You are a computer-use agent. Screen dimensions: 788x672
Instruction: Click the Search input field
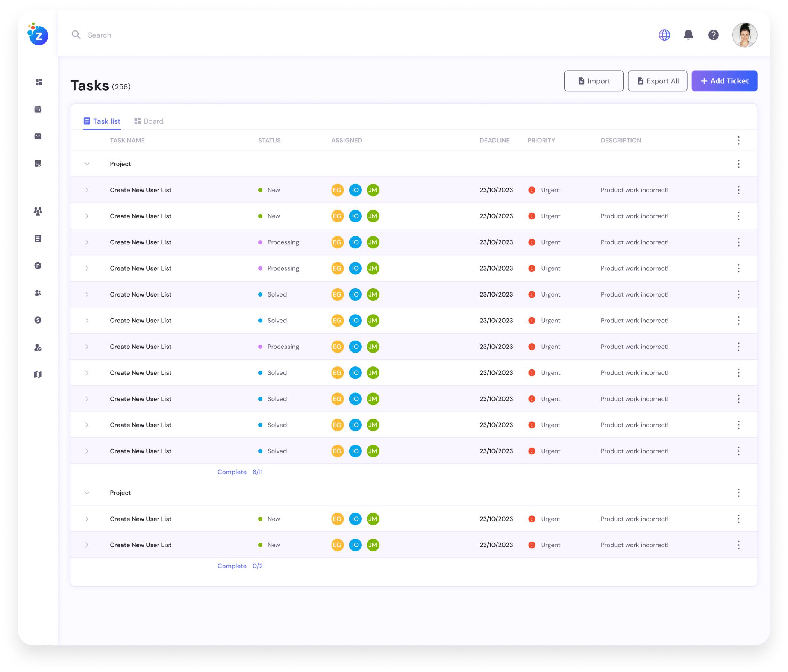(266, 35)
